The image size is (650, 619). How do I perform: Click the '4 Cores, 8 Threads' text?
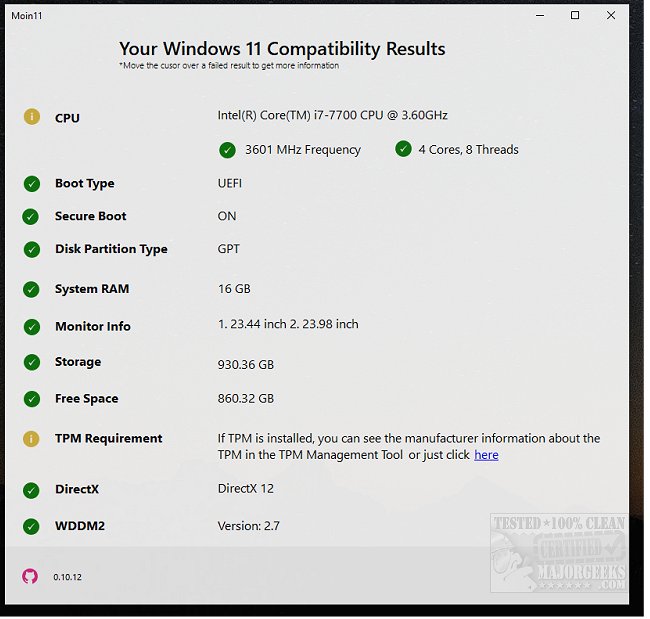tap(468, 149)
